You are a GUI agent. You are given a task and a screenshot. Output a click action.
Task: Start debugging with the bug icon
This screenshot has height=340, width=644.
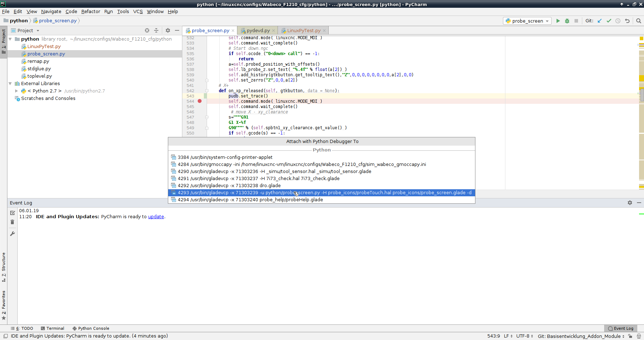pyautogui.click(x=567, y=21)
